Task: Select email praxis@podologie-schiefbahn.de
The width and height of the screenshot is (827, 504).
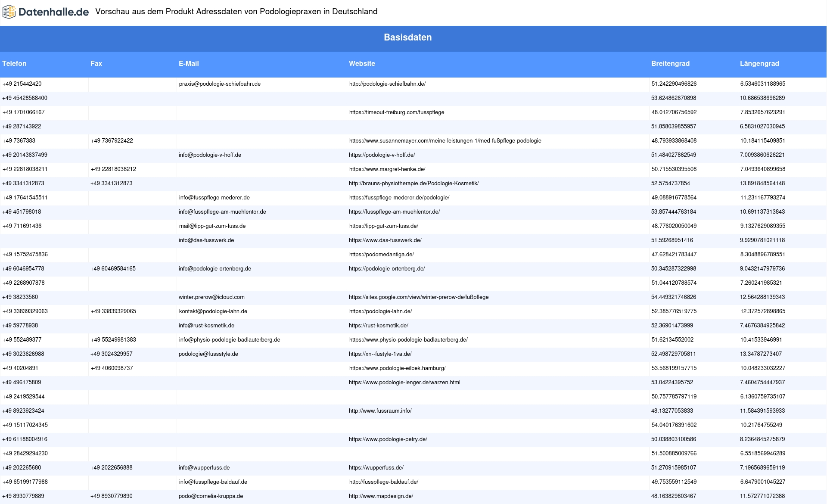Action: 220,84
